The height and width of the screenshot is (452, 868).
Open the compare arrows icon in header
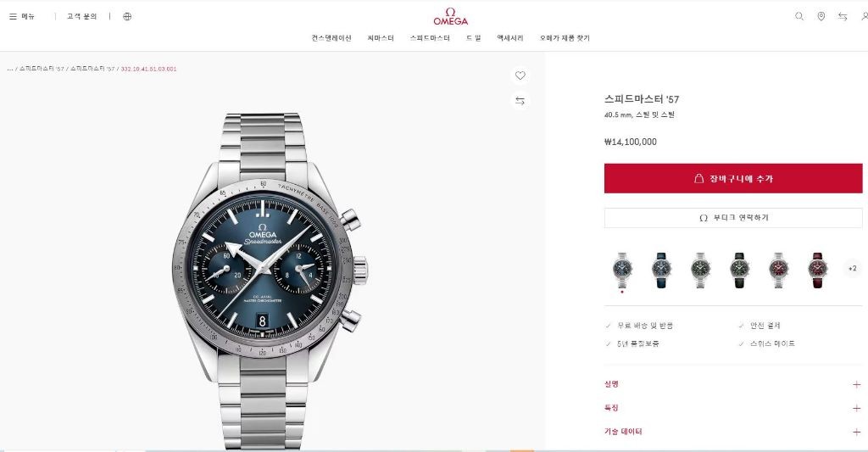(843, 17)
